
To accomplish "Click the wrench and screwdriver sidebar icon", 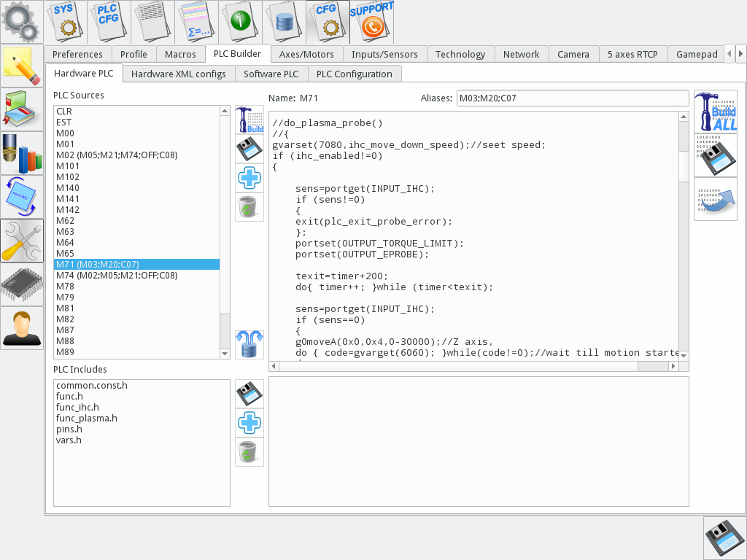I will [x=22, y=241].
